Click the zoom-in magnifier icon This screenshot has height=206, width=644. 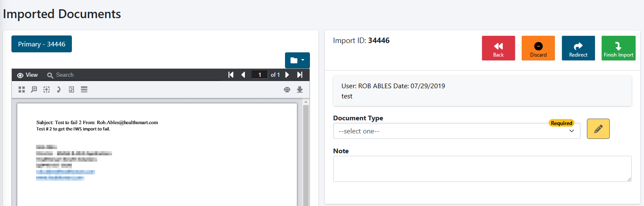(x=34, y=89)
